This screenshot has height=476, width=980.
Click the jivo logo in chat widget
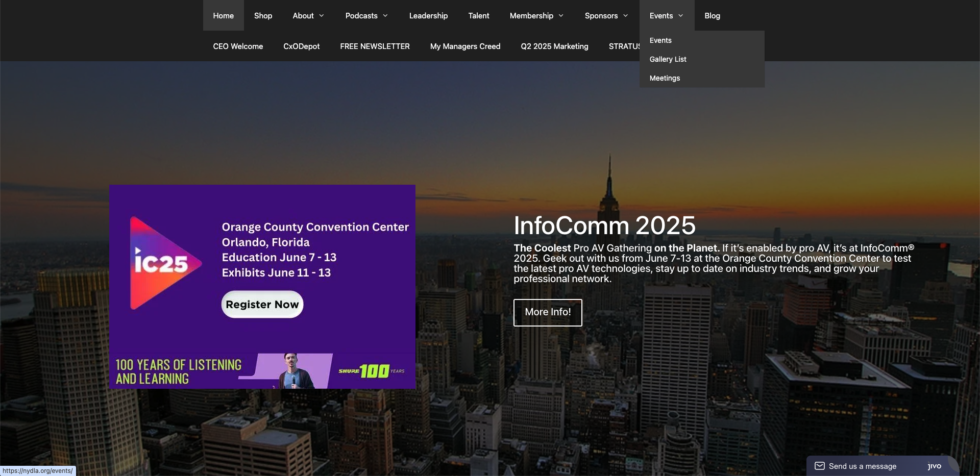(x=934, y=466)
